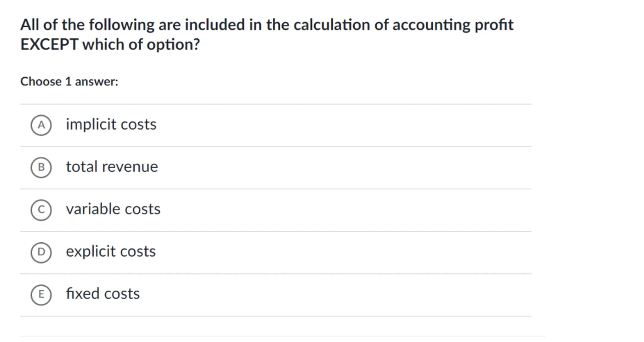Click the "implicit costs" answer text
This screenshot has width=644, height=342.
[x=111, y=124]
